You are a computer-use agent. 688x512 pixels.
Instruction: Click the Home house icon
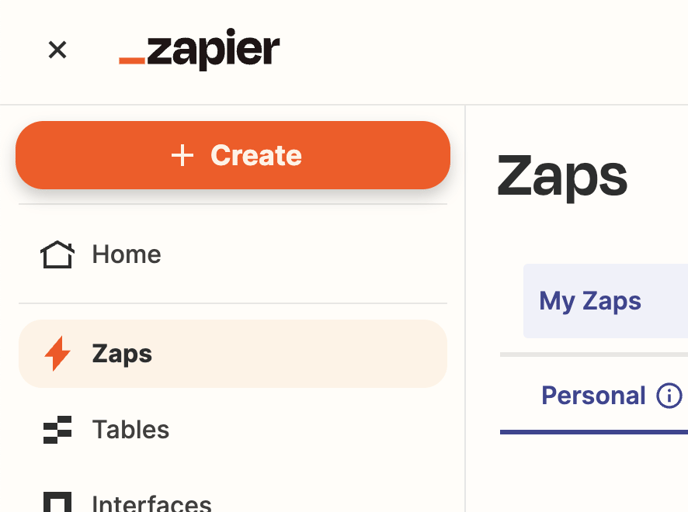click(57, 254)
